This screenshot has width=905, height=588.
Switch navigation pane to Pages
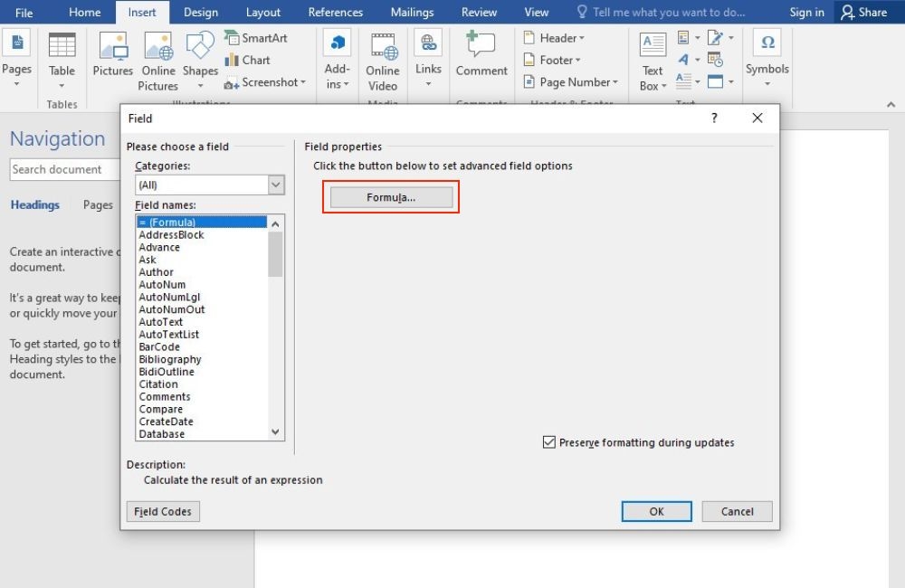pos(98,204)
